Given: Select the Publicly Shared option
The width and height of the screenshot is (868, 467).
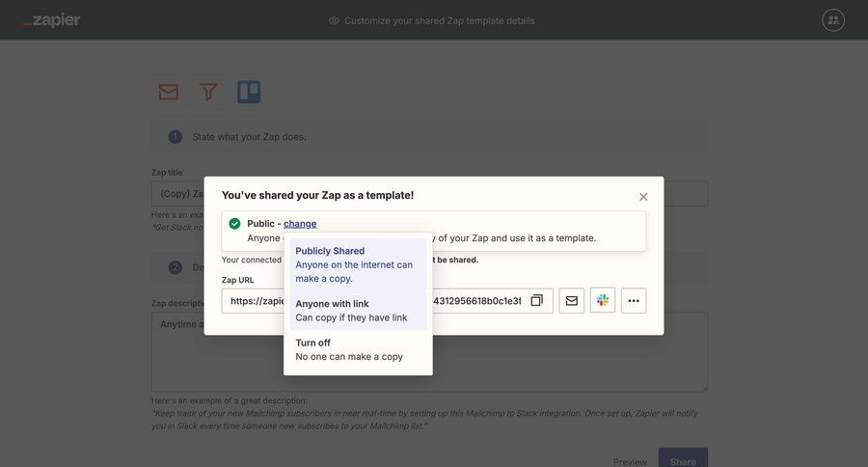Looking at the screenshot, I should 358,264.
